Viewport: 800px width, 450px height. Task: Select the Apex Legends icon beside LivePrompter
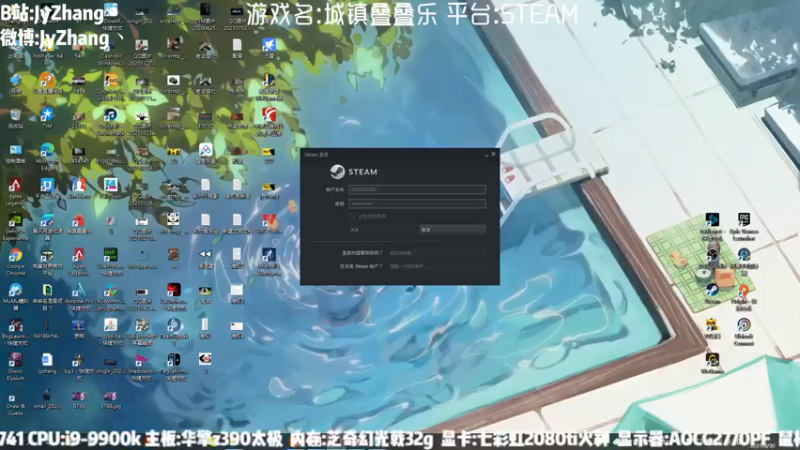click(79, 262)
